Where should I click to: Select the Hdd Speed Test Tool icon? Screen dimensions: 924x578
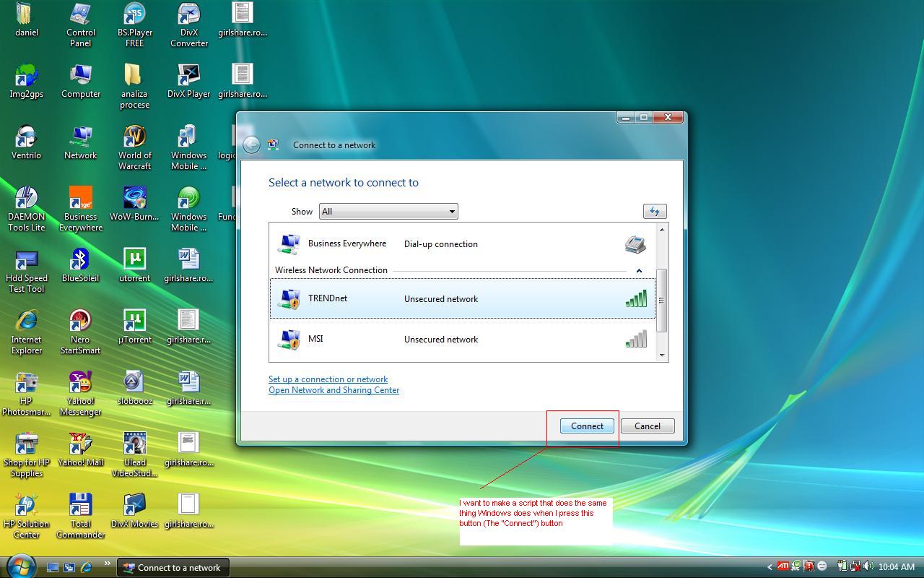point(26,271)
